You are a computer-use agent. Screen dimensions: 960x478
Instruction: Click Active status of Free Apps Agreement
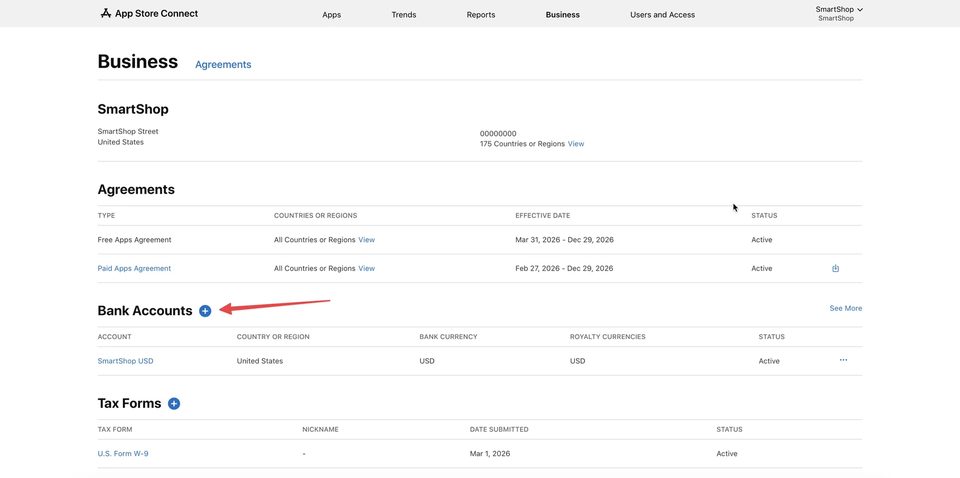point(762,240)
